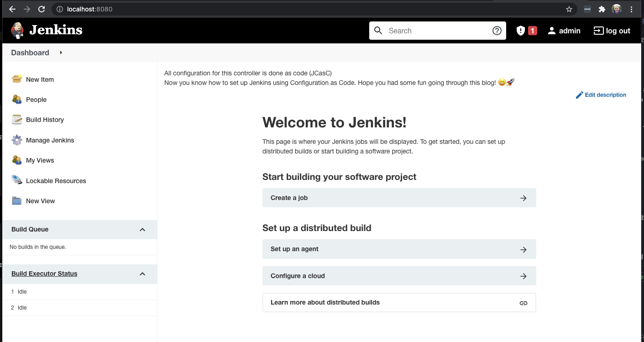Click the People sidebar icon
Image resolution: width=644 pixels, height=342 pixels.
pos(17,99)
